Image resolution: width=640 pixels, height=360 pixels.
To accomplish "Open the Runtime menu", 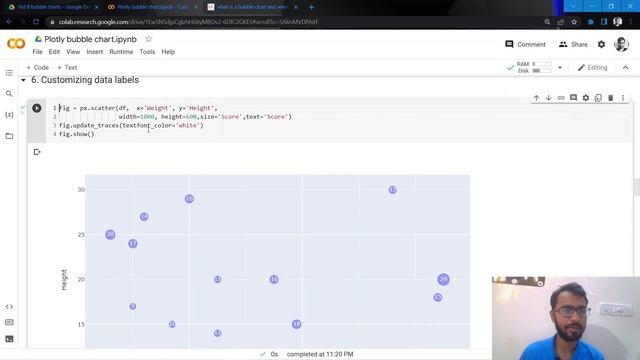I will pos(121,52).
